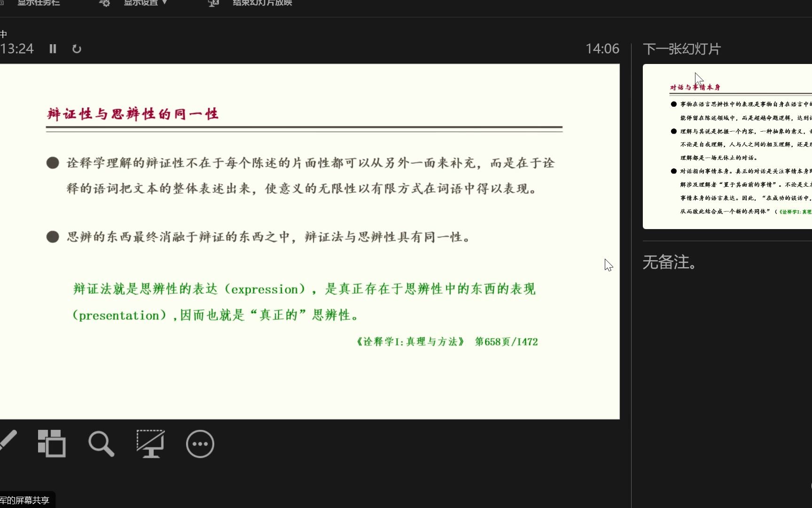
Task: Click the screen sharing label at bottom
Action: click(x=26, y=500)
